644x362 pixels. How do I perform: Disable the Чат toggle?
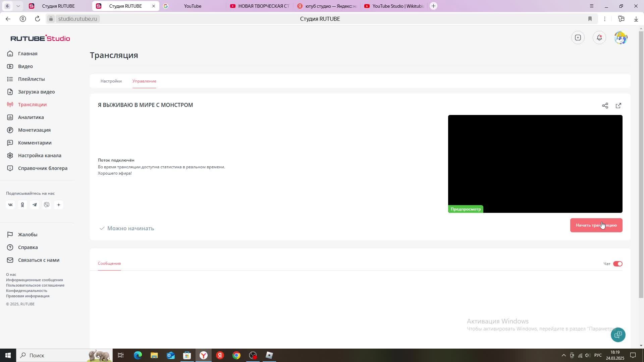click(x=618, y=264)
